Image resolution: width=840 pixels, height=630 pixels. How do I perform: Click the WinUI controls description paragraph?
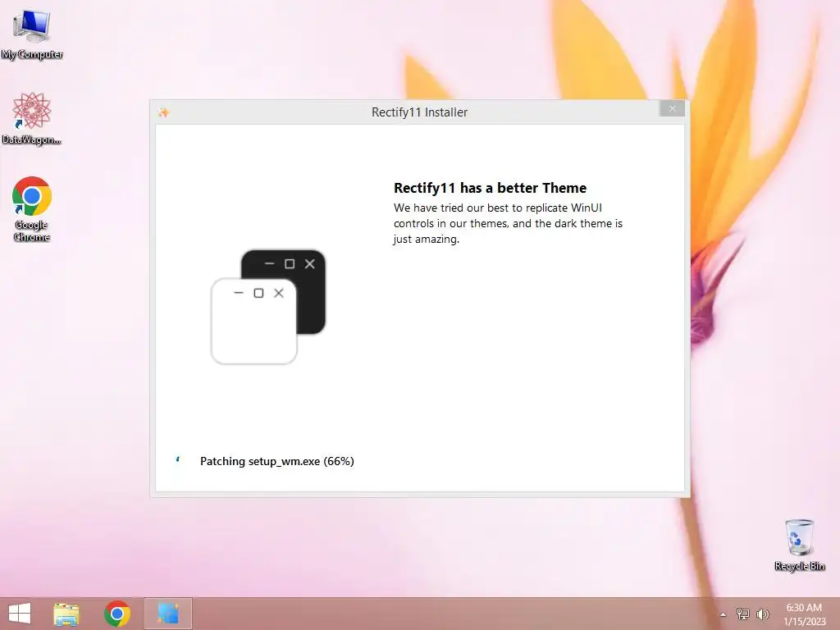point(508,223)
